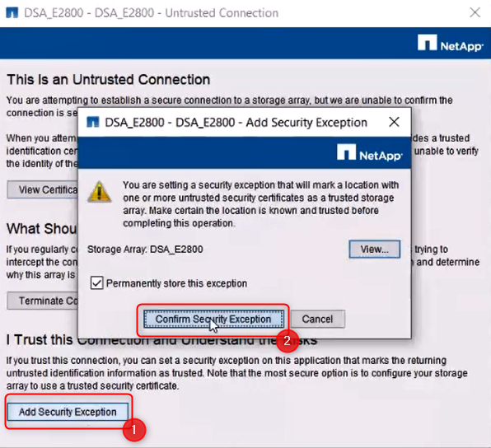Click the yellow warning triangle icon
This screenshot has height=448, width=491.
(x=99, y=192)
